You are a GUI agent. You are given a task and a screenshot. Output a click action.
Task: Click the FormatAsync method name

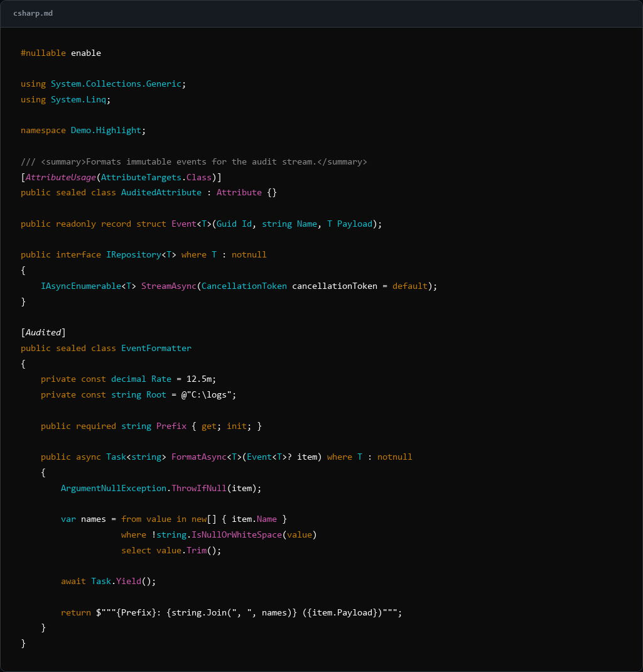click(199, 457)
